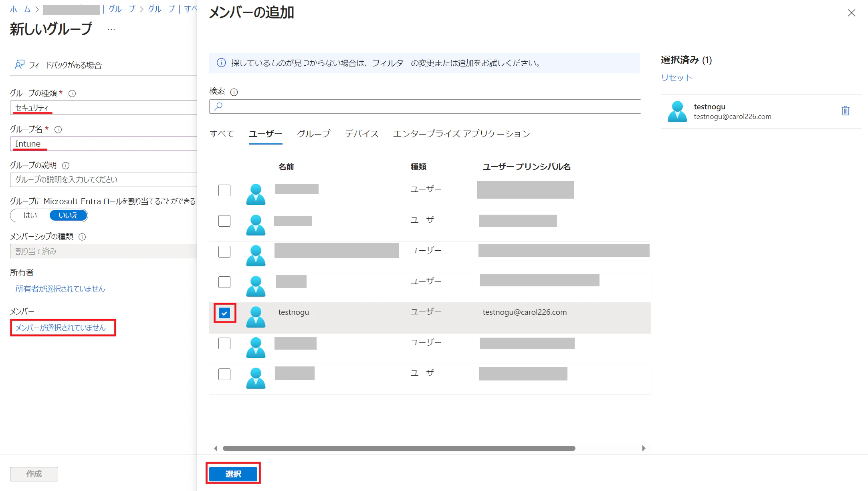This screenshot has width=868, height=491.
Task: Click the user avatar in the testnogu table row
Action: 256,317
